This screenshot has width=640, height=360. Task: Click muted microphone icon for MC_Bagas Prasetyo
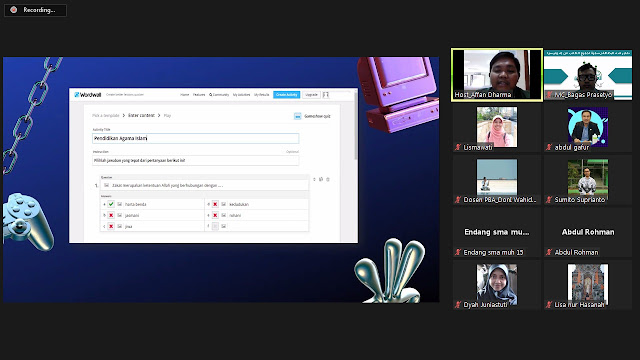[x=549, y=95]
